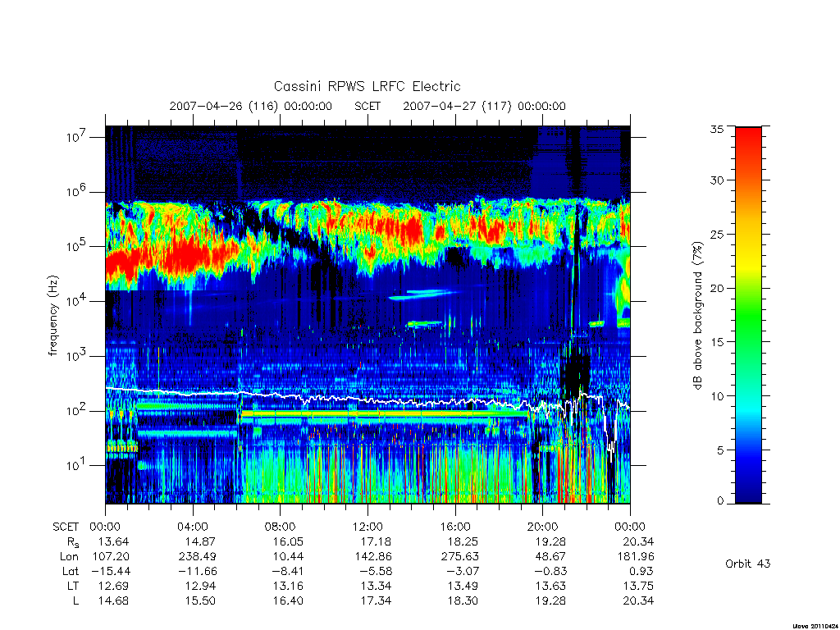Click the Rs value '13.64'
Viewport: 840px width, 630px height.
coord(113,541)
